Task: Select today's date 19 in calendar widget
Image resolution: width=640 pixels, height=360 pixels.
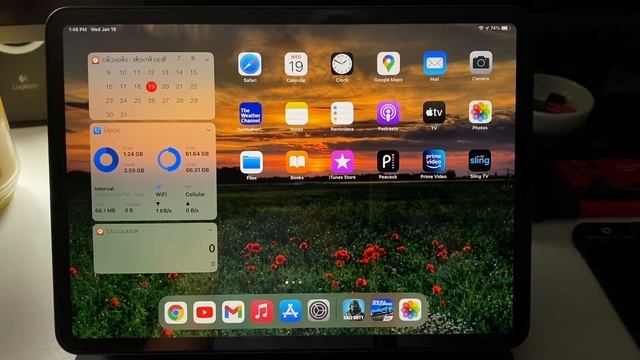Action: pyautogui.click(x=151, y=87)
